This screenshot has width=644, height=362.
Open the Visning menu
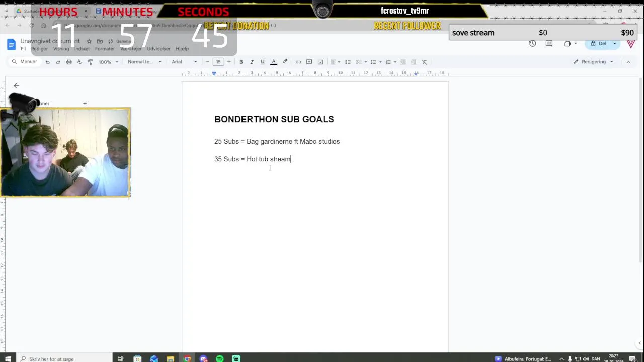61,49
